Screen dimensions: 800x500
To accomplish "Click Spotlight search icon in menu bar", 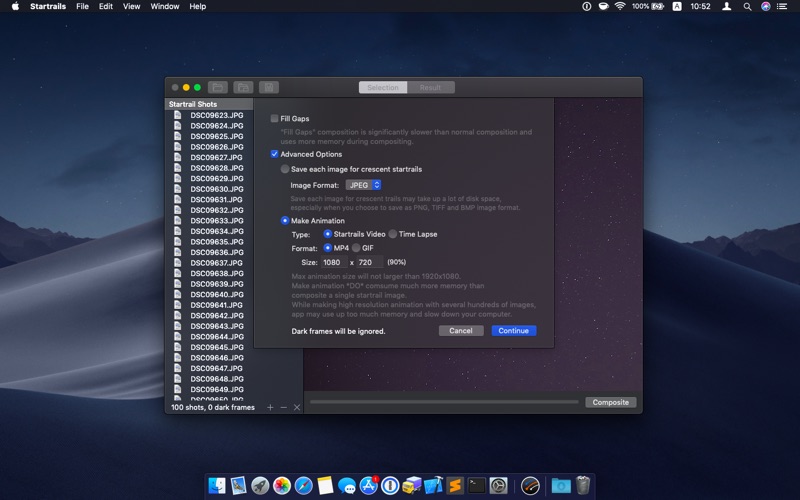I will [747, 7].
